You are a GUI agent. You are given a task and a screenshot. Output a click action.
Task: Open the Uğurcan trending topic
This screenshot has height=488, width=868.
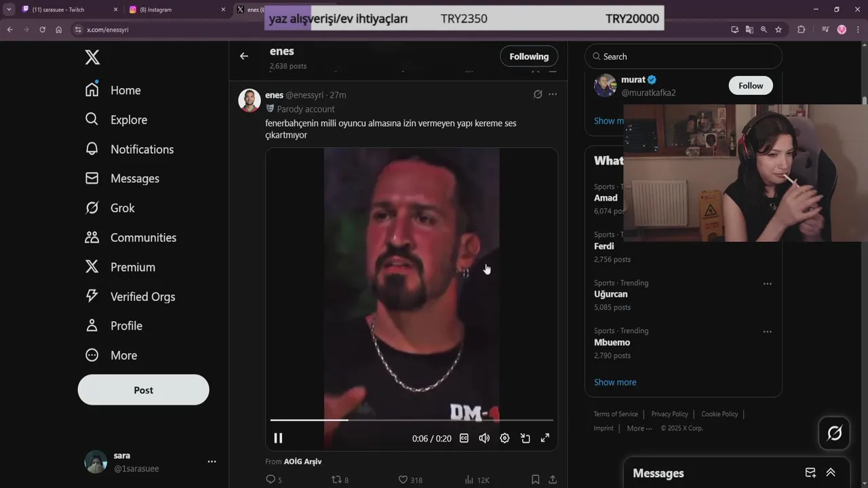pos(610,294)
